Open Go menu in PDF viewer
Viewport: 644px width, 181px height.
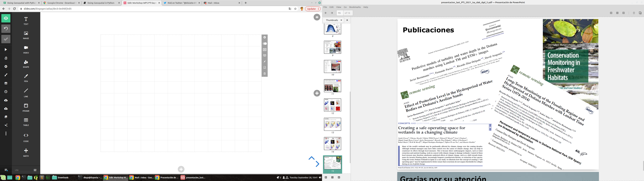click(x=345, y=7)
